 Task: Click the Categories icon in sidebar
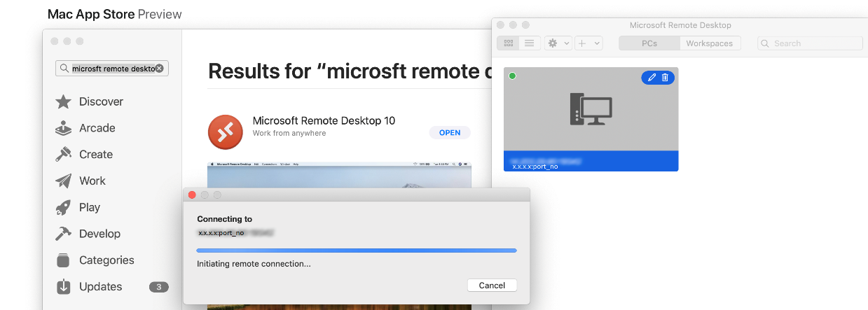pyautogui.click(x=63, y=260)
